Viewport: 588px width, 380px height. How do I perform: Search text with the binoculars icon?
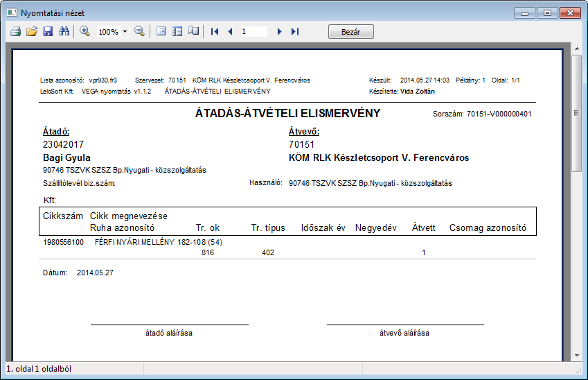64,31
